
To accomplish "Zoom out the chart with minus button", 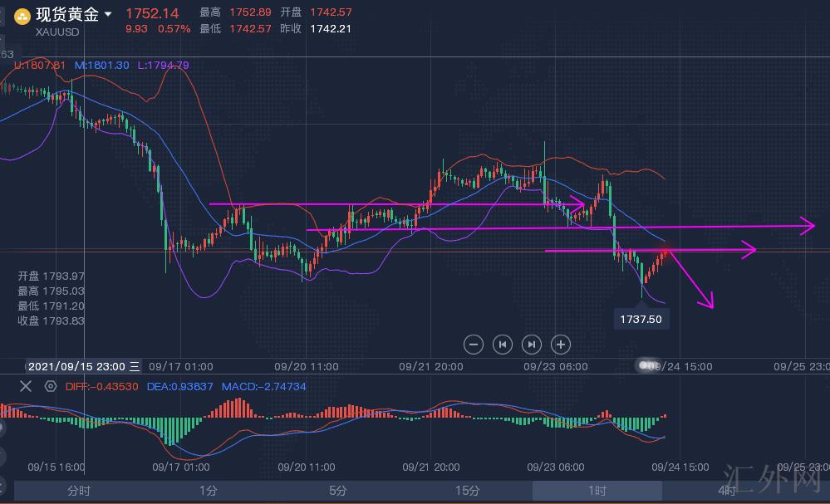I will point(474,344).
